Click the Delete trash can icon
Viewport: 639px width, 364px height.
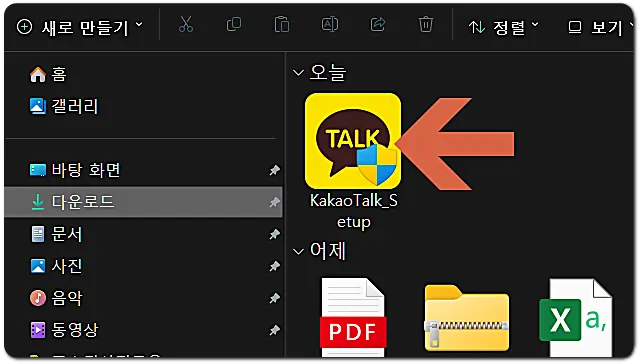click(425, 24)
